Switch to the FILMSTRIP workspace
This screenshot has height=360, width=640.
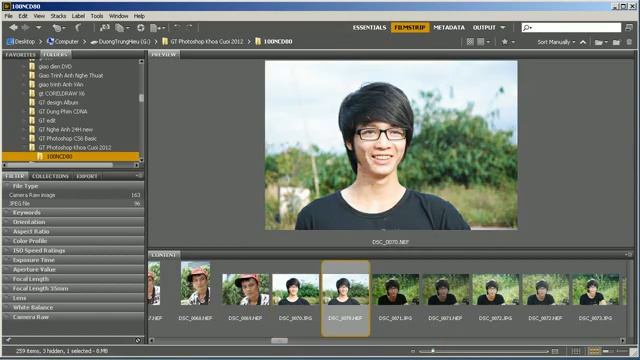click(x=410, y=27)
